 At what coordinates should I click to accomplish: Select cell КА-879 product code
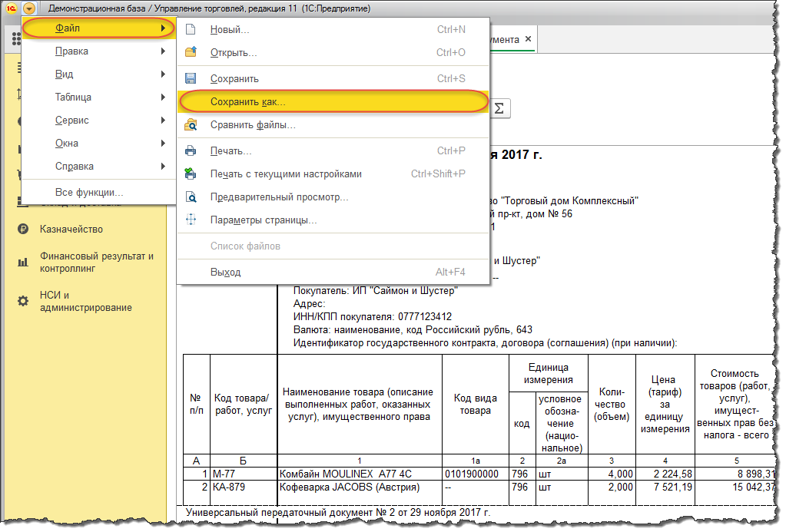pos(244,487)
